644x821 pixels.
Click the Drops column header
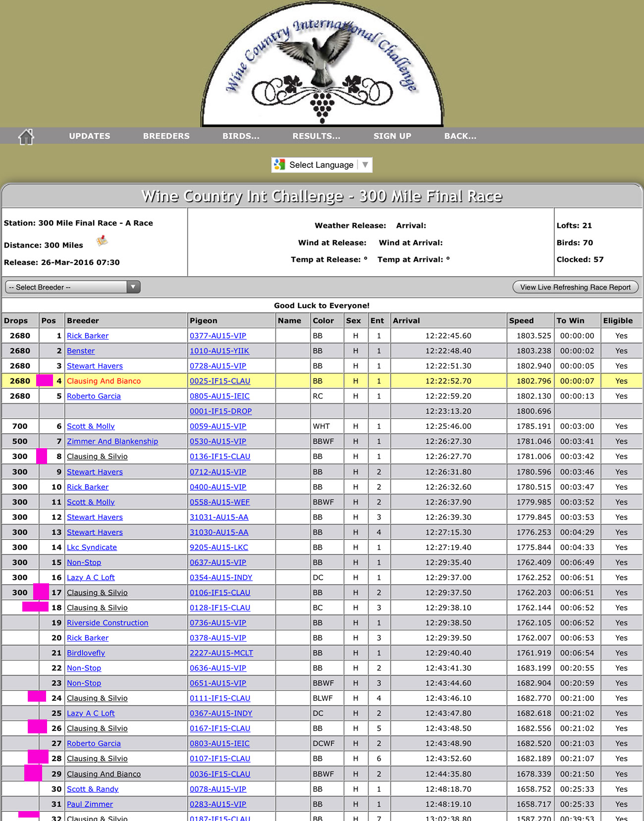click(16, 320)
